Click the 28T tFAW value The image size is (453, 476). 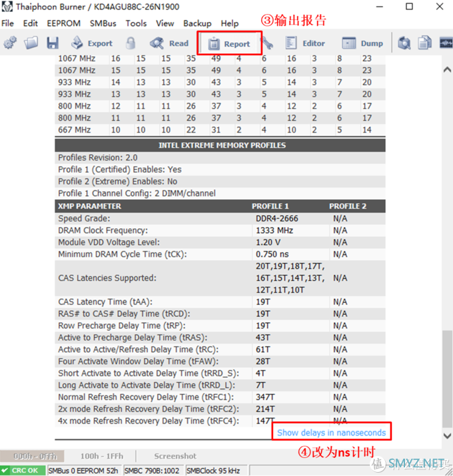click(x=263, y=361)
